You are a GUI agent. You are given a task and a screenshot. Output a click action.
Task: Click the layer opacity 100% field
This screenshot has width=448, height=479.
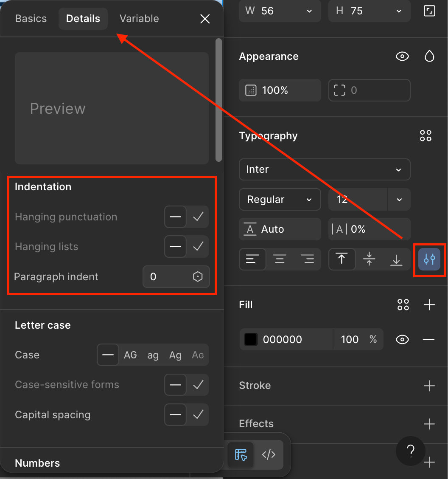point(280,90)
